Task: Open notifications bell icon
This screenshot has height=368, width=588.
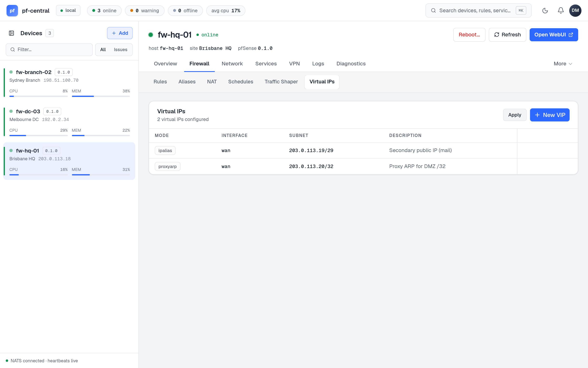Action: click(561, 10)
